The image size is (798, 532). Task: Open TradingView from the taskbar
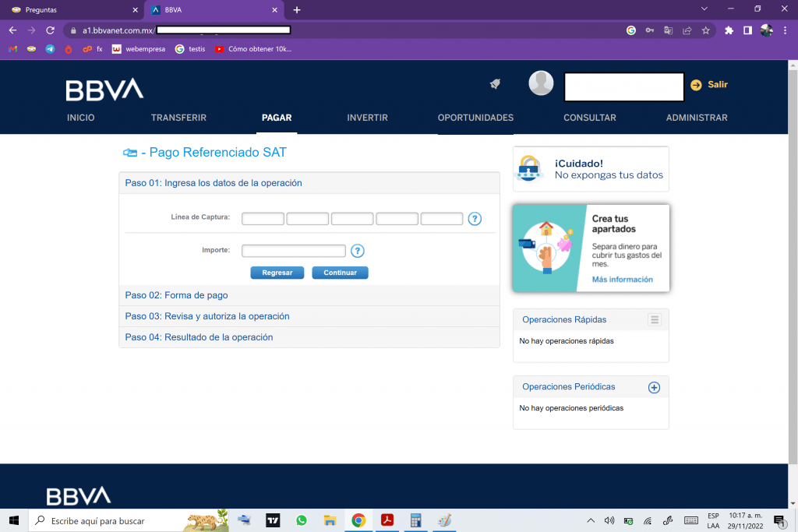(274, 520)
